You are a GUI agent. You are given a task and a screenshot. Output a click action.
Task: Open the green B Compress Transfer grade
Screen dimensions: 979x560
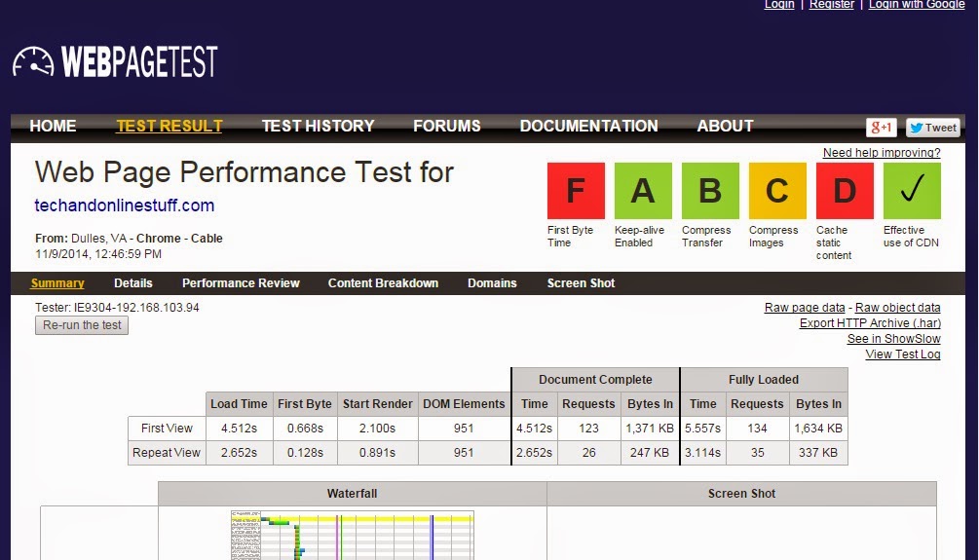710,191
